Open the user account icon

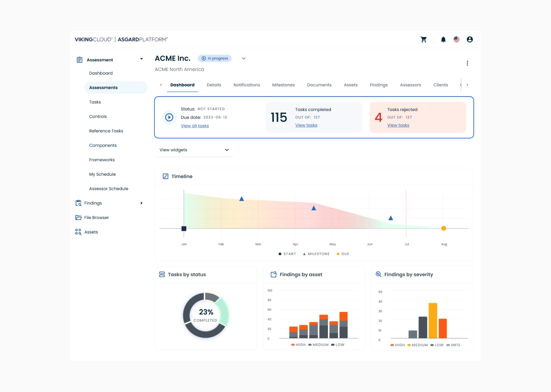click(470, 39)
